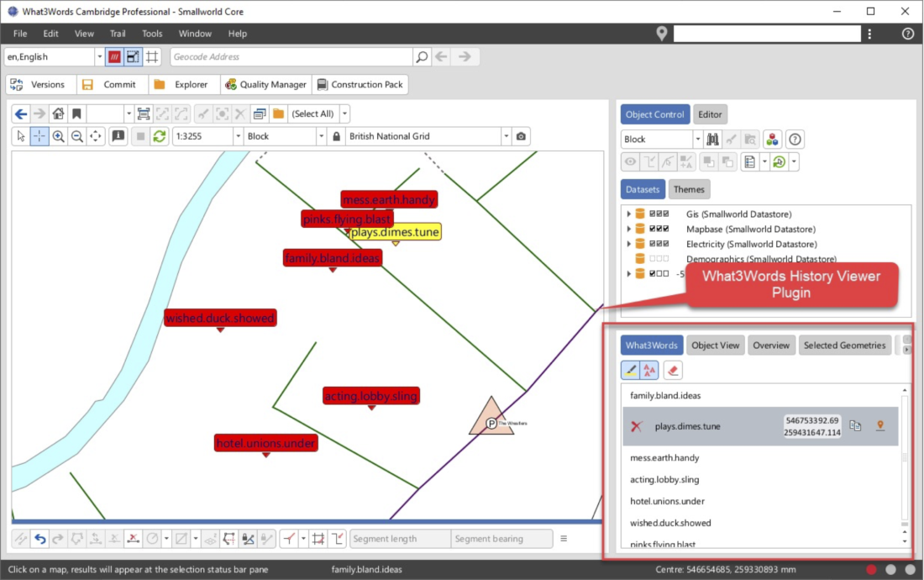Click the list properties icon in Object Control

click(749, 161)
